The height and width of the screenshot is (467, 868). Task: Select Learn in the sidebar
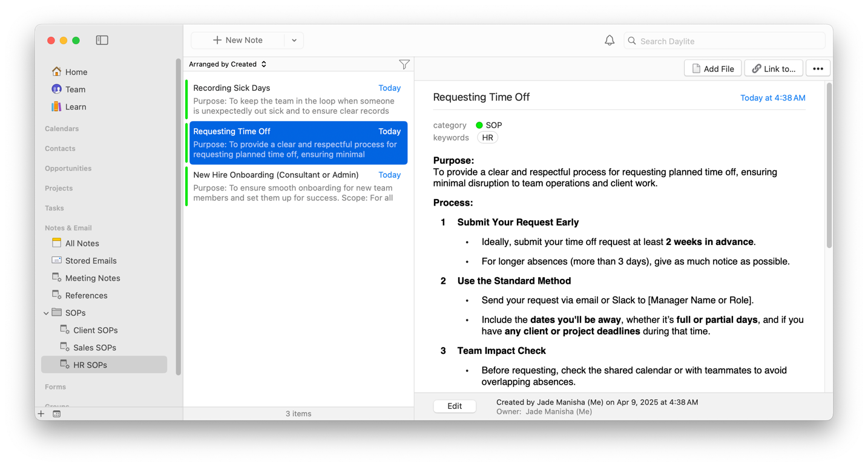click(x=76, y=107)
